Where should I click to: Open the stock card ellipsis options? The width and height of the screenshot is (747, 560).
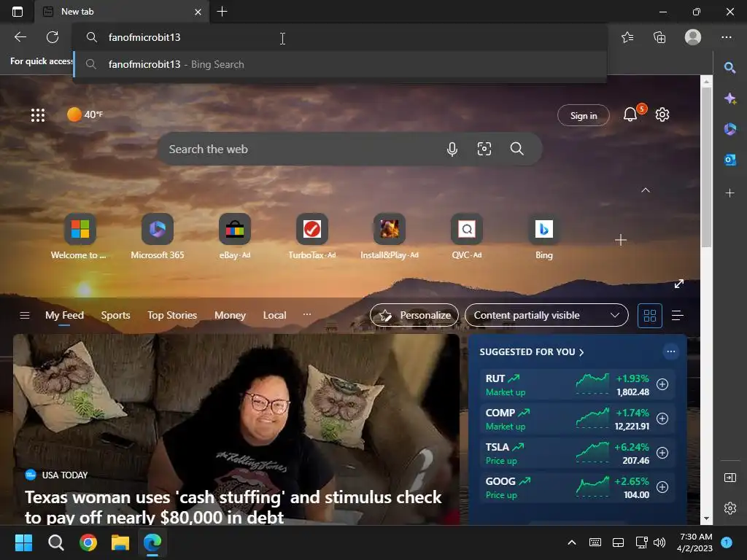click(x=671, y=351)
